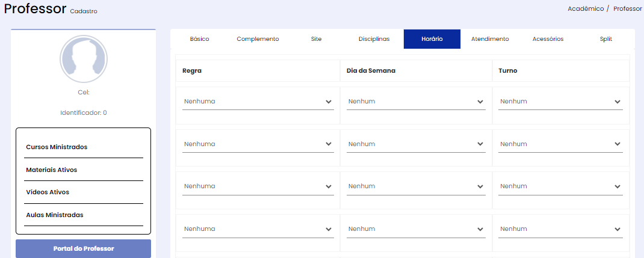644x258 pixels.
Task: Click the professor avatar placeholder image
Action: 84,60
